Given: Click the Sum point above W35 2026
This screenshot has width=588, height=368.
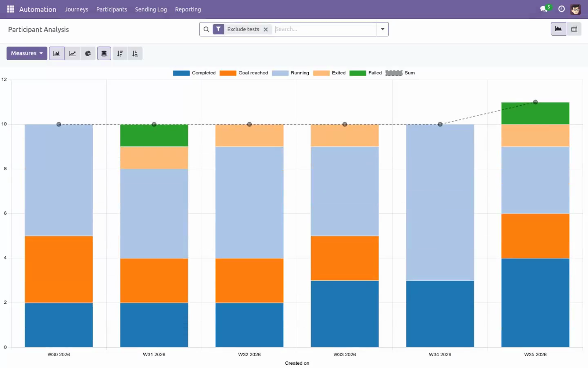Looking at the screenshot, I should pyautogui.click(x=535, y=102).
